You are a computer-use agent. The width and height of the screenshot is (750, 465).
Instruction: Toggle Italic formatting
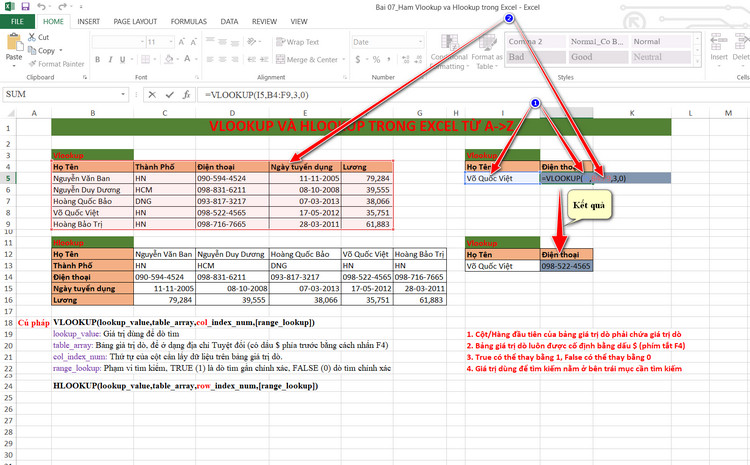(110, 59)
